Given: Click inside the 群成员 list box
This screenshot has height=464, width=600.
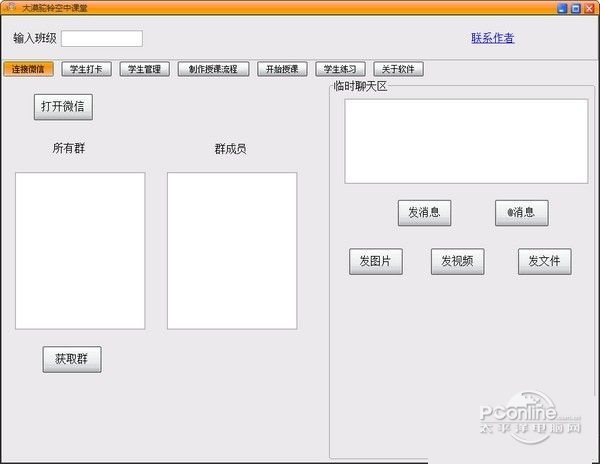Looking at the screenshot, I should coord(232,251).
